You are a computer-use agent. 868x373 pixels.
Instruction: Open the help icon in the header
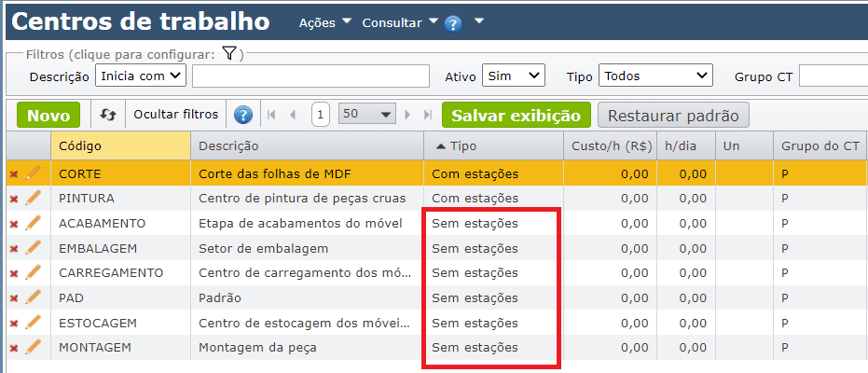(453, 23)
